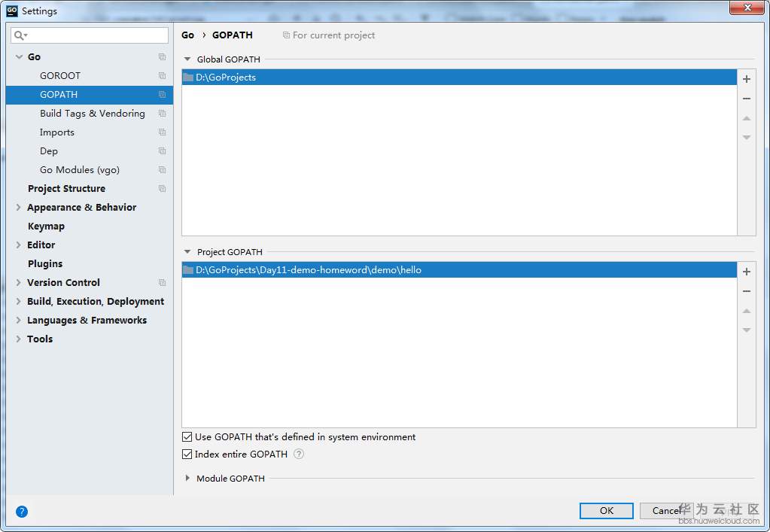Screen dimensions: 770x532
Task: Move Global GOPATH entry down
Action: coord(747,138)
